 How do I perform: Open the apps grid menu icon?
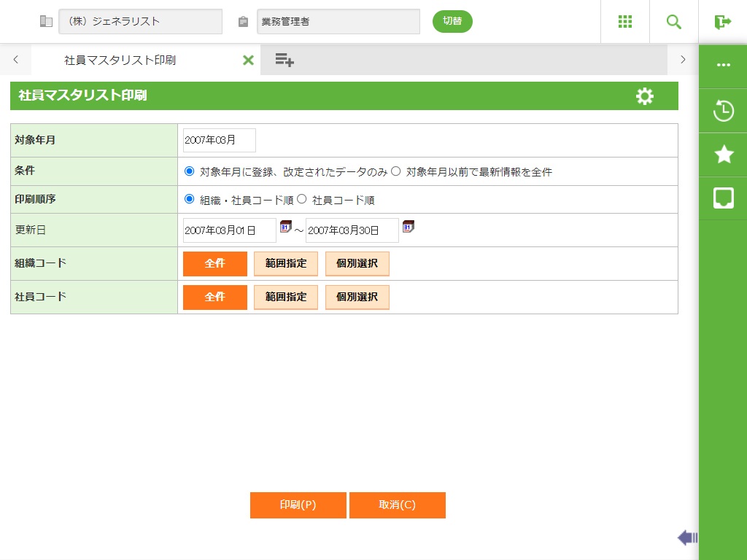point(624,21)
